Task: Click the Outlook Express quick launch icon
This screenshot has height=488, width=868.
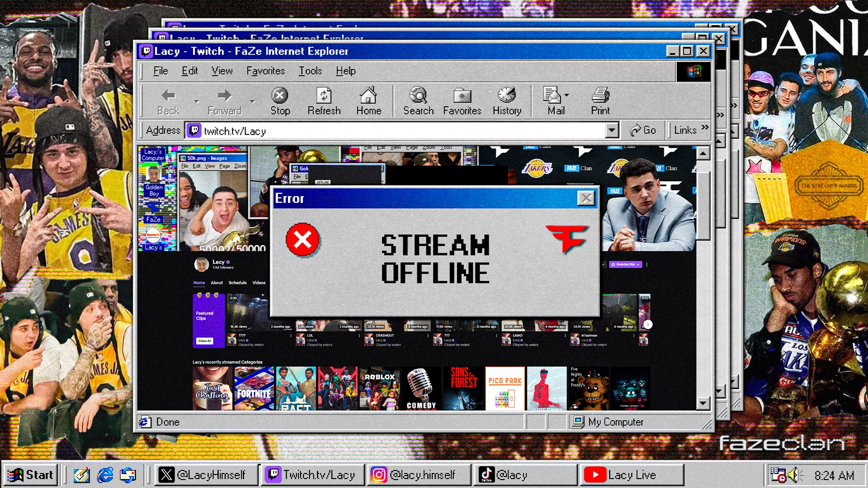Action: tap(128, 475)
